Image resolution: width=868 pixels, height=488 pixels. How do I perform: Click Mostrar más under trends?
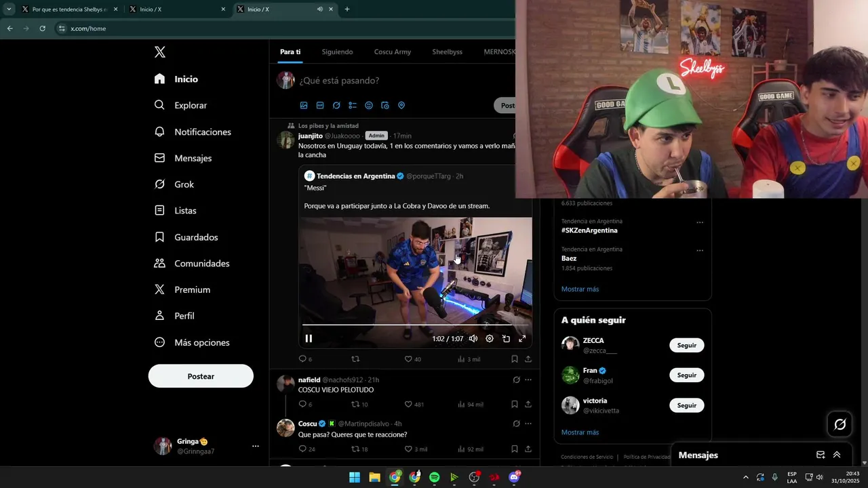click(x=580, y=289)
